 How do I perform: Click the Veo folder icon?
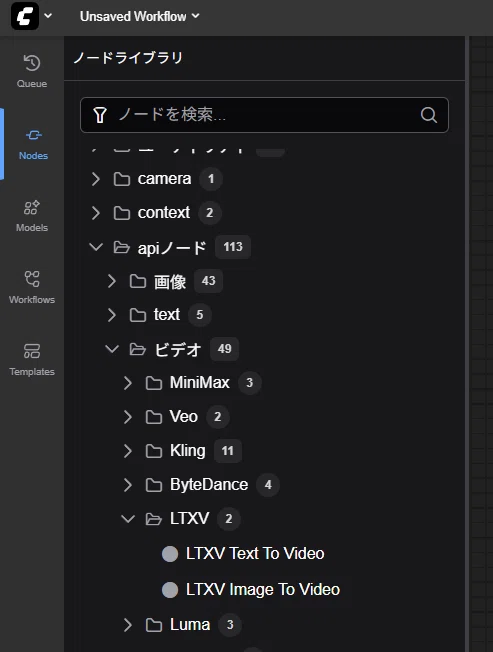click(154, 417)
